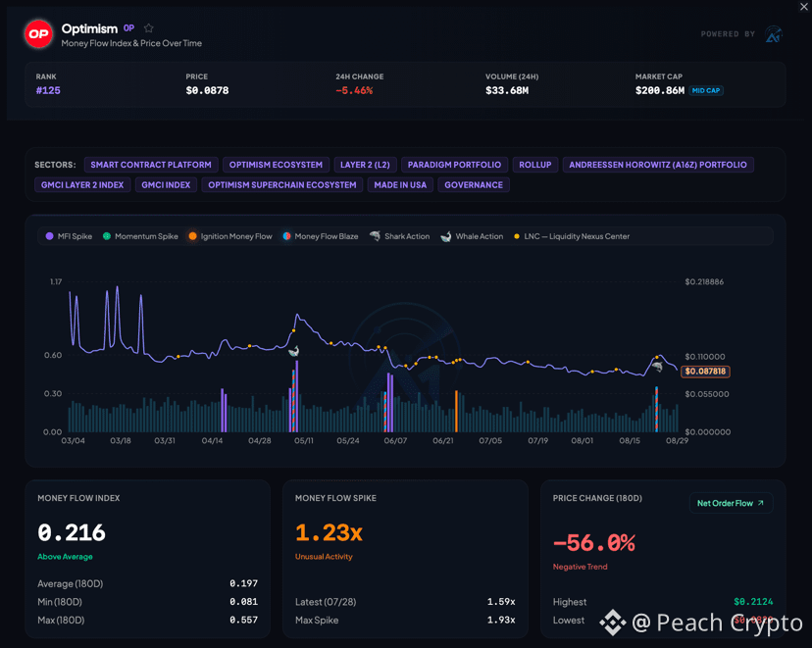Click the powered-by brand logo at top right
This screenshot has height=648, width=812.
click(773, 34)
